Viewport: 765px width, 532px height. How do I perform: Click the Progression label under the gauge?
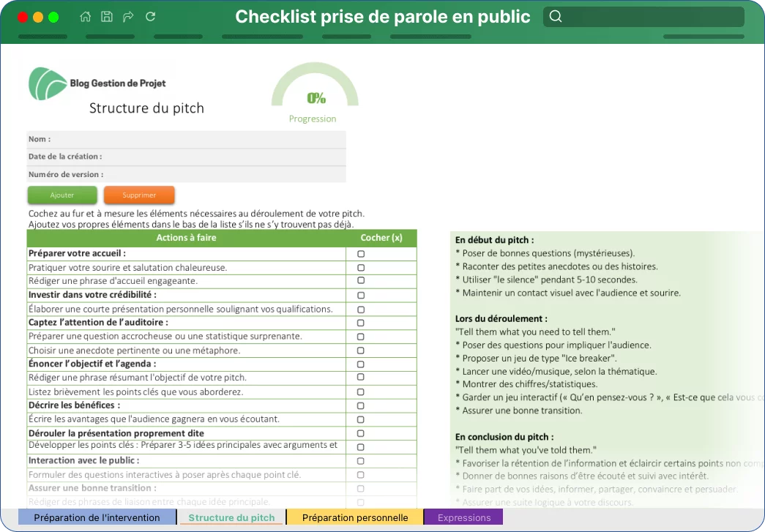pos(313,119)
